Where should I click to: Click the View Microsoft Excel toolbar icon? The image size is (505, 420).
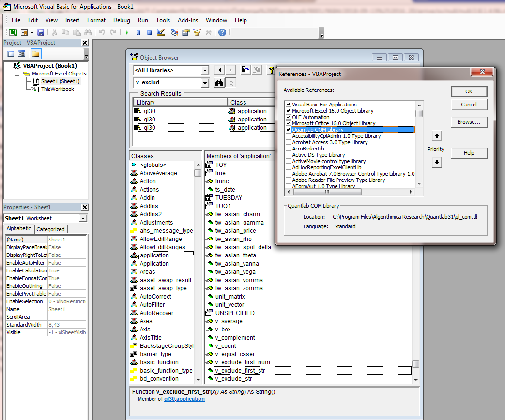13,32
